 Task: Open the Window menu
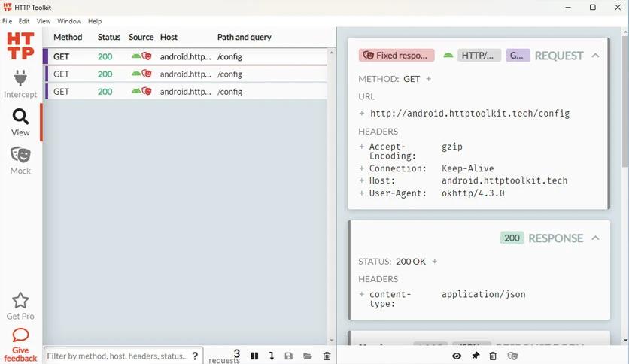click(69, 22)
